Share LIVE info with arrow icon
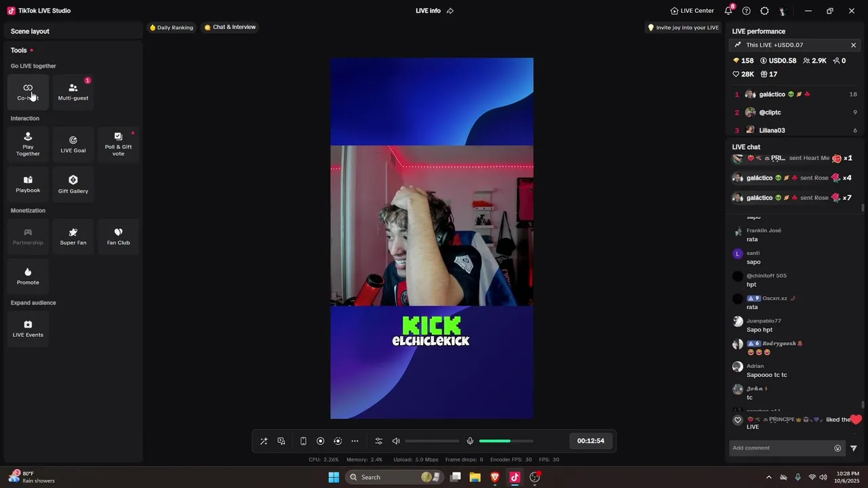868x488 pixels. (450, 11)
